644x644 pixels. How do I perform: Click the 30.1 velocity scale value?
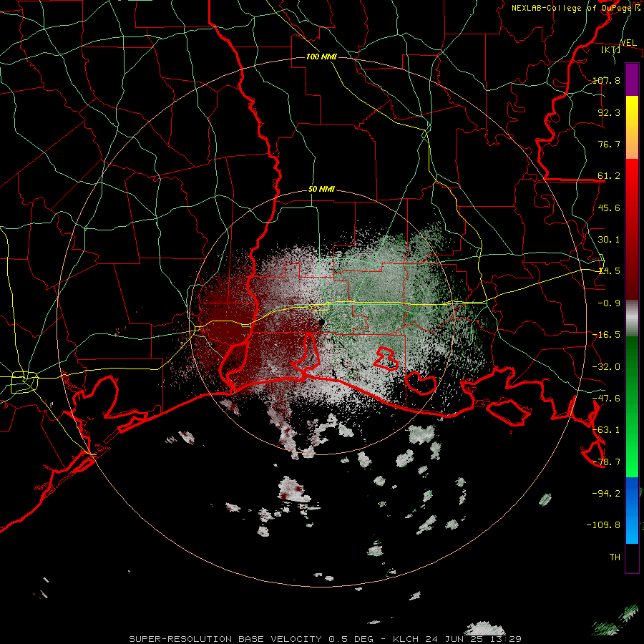point(609,240)
